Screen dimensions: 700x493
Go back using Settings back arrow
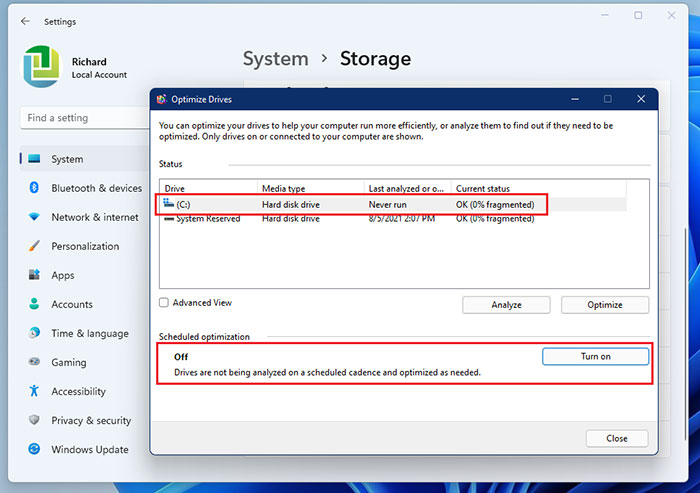point(24,21)
